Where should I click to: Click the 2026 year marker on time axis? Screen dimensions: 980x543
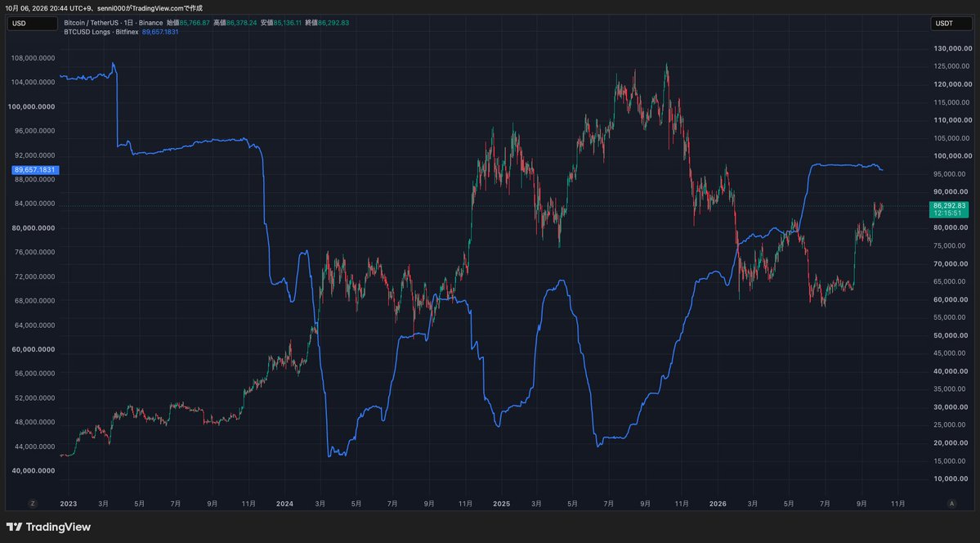click(x=718, y=504)
